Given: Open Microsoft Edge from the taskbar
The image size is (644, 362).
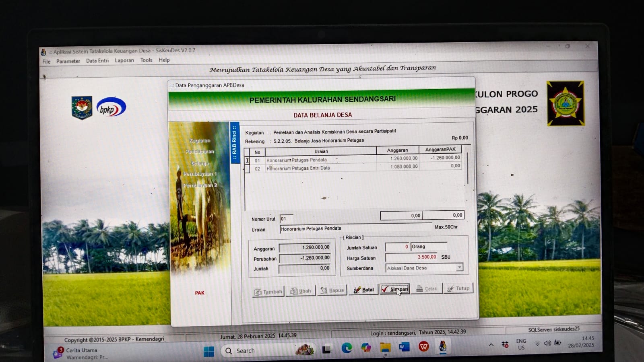Looking at the screenshot, I should pyautogui.click(x=347, y=348).
